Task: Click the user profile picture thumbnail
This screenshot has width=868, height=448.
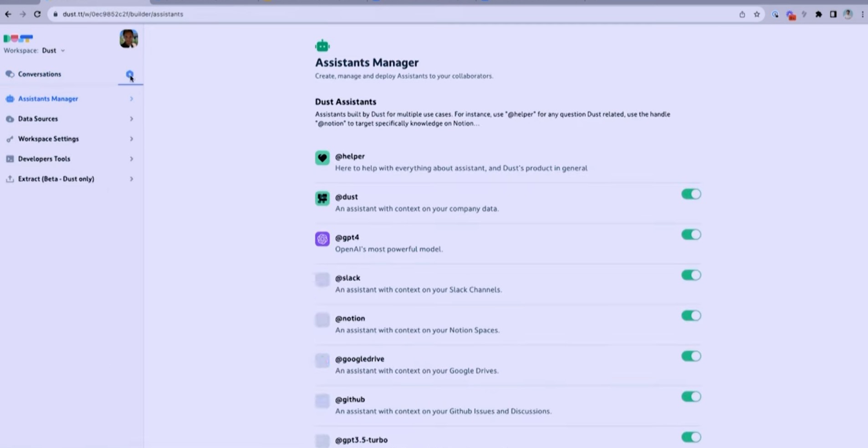Action: (x=129, y=39)
